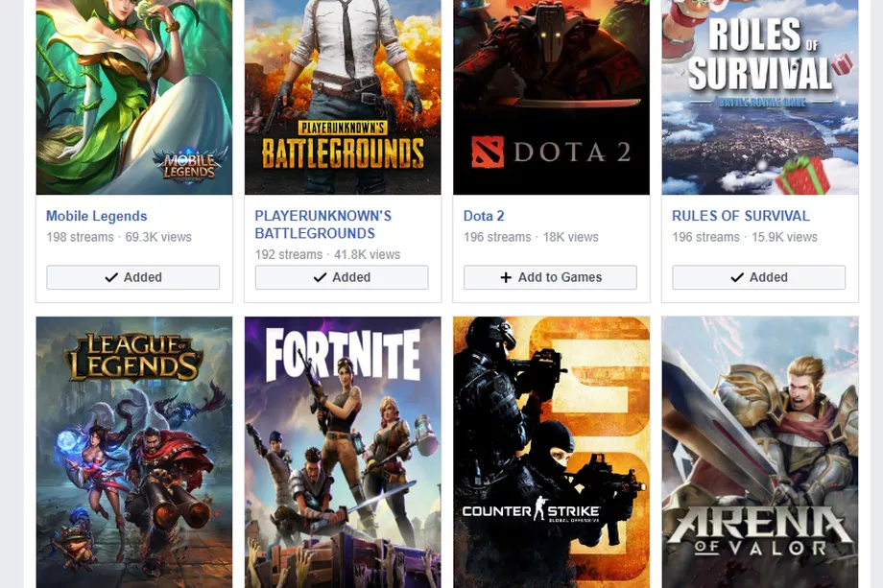Open the Mobile Legends cover art
The width and height of the screenshot is (883, 588).
point(133,96)
